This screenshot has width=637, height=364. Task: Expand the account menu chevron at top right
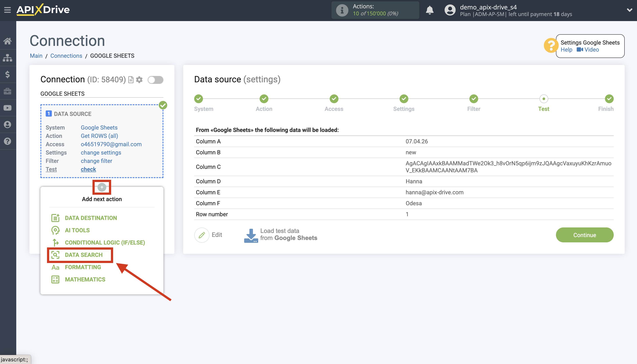pyautogui.click(x=629, y=10)
